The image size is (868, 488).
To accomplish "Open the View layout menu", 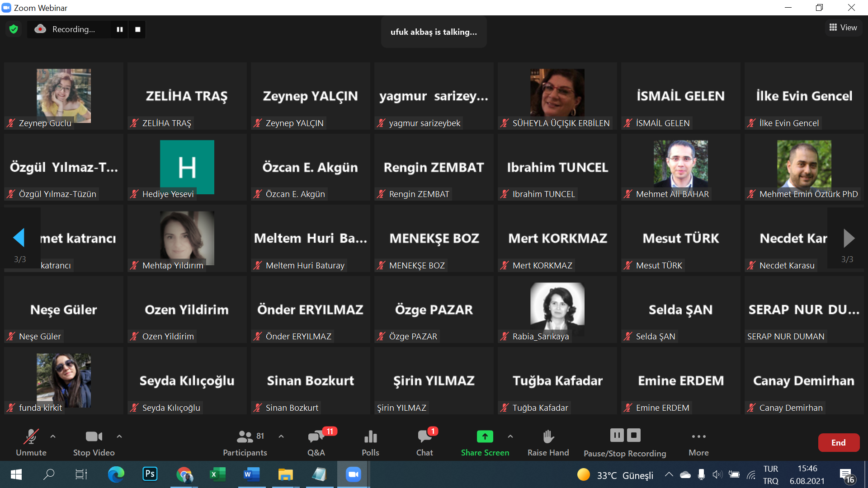I will (843, 28).
